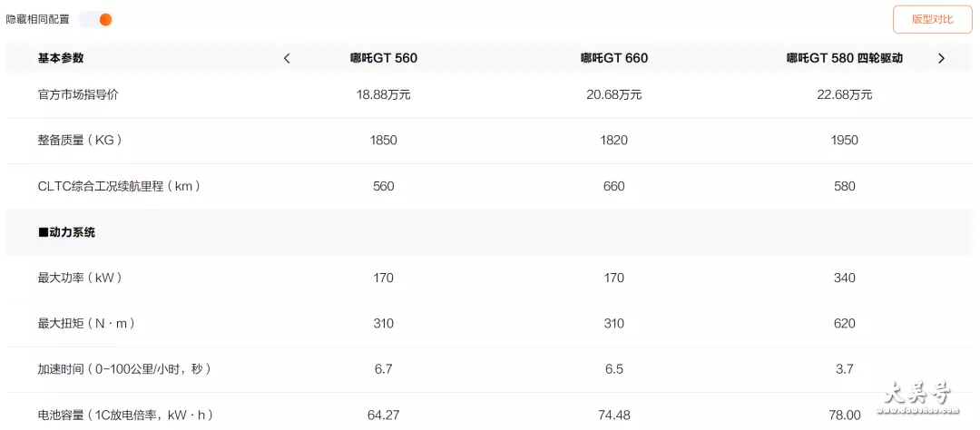Click the 18.88万元 price cell
The image size is (980, 430).
[384, 95]
